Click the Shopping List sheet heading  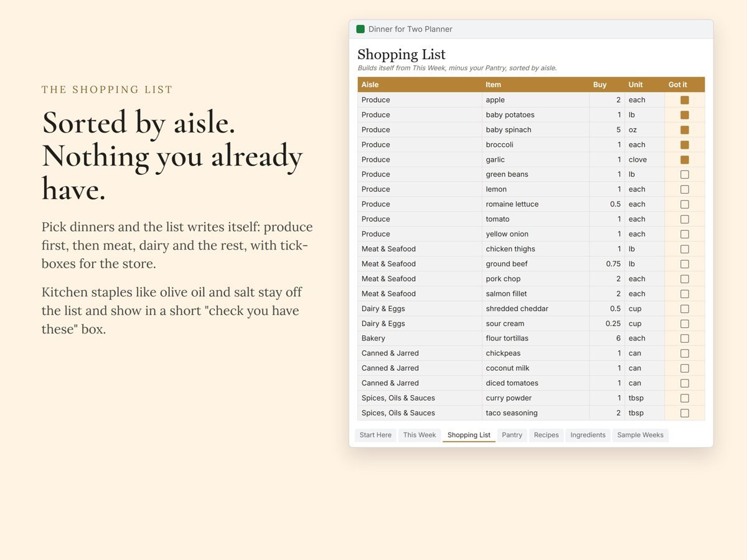[402, 55]
